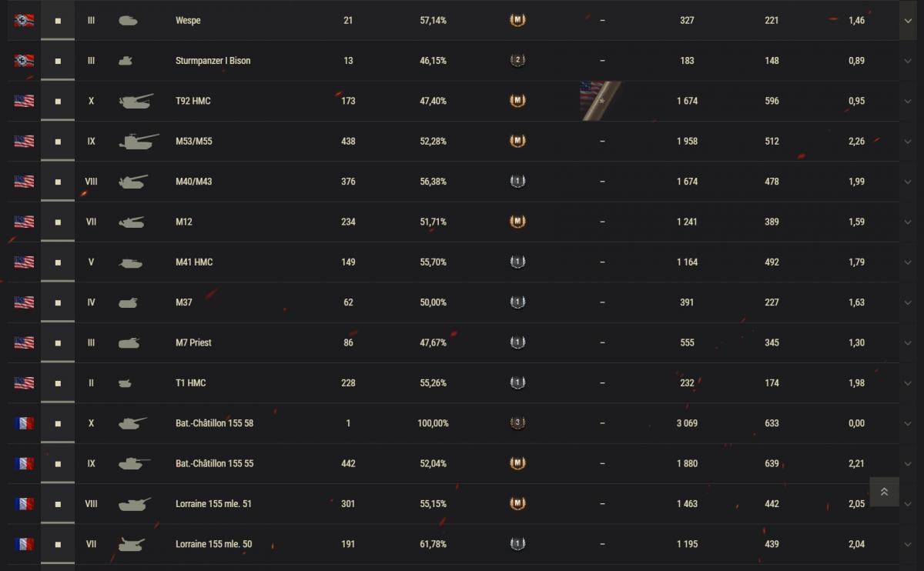Open the M12 vehicle name link

pyautogui.click(x=184, y=222)
